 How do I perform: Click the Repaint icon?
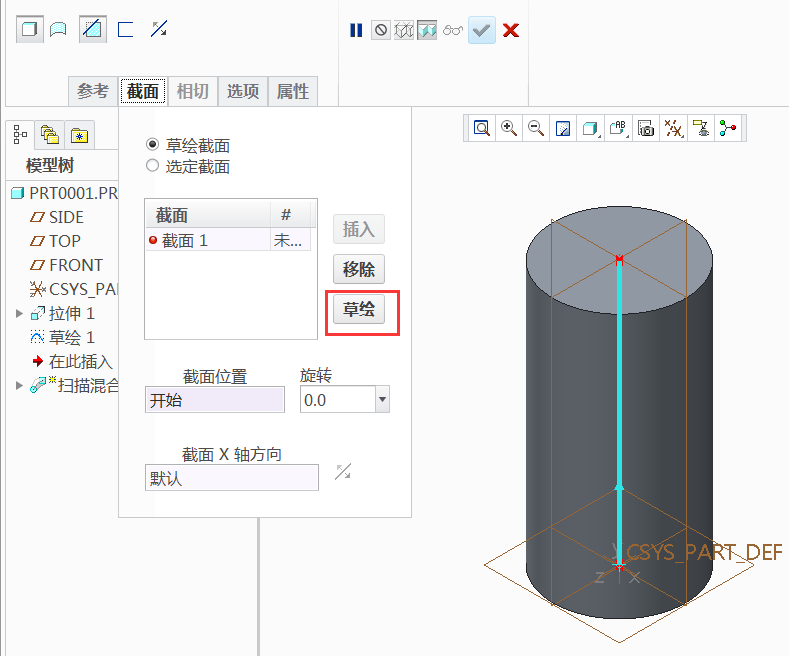point(563,128)
